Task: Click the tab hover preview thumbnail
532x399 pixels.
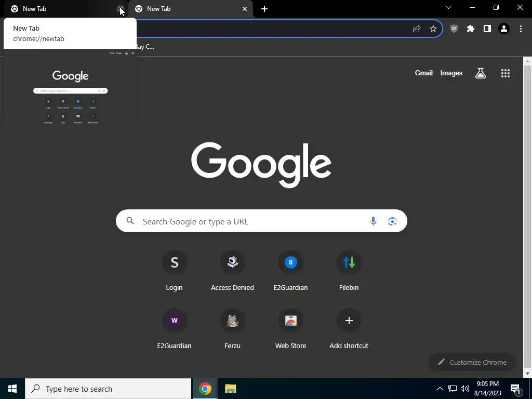Action: [x=70, y=87]
